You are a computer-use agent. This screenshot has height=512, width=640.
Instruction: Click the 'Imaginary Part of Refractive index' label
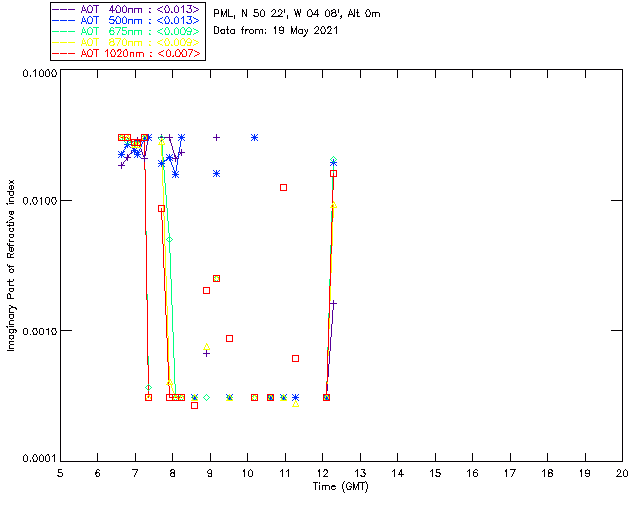(11, 265)
